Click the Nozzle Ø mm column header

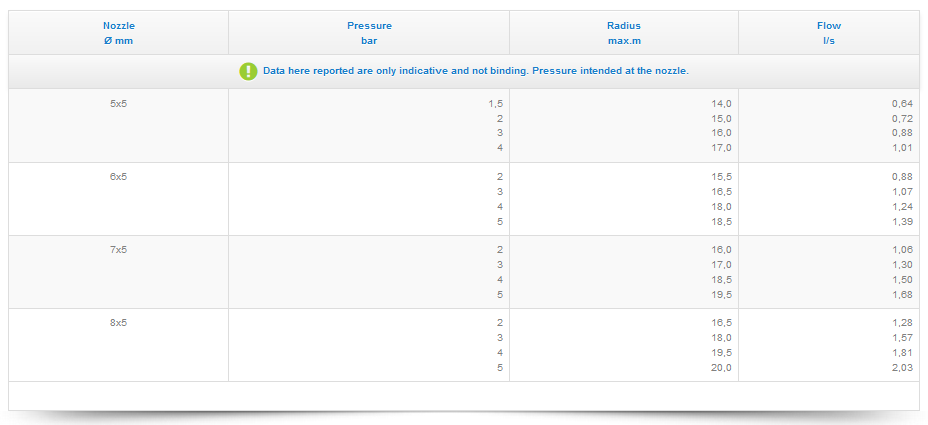(x=118, y=33)
